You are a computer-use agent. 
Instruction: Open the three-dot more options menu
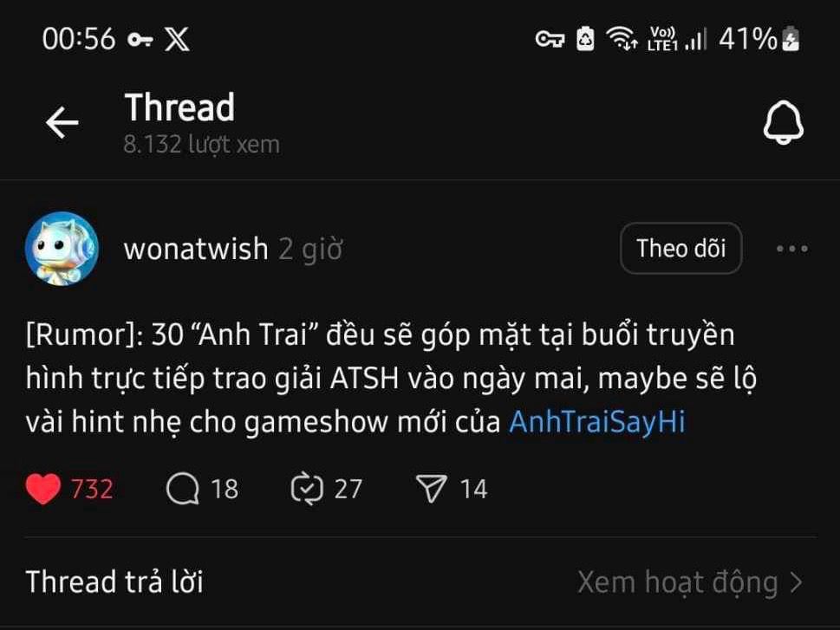click(x=791, y=249)
